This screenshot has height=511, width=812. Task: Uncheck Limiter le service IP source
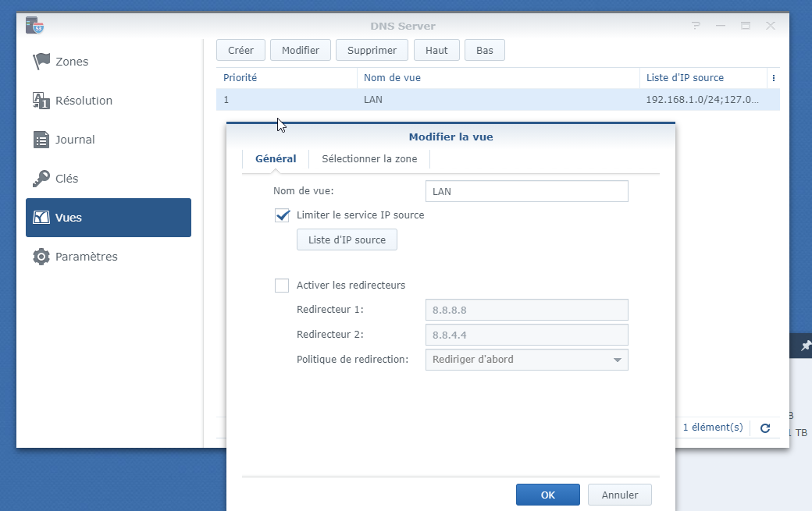(283, 215)
